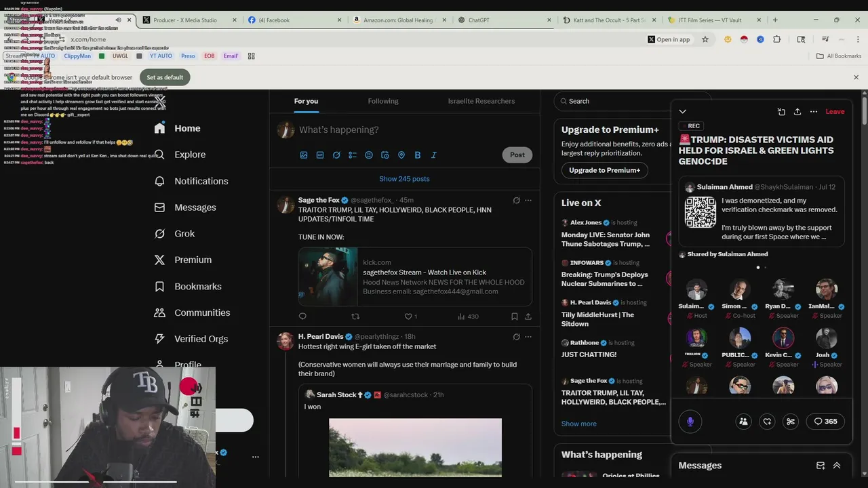Image resolution: width=868 pixels, height=488 pixels.
Task: Bookmark Sage the Fox's post
Action: point(515,317)
